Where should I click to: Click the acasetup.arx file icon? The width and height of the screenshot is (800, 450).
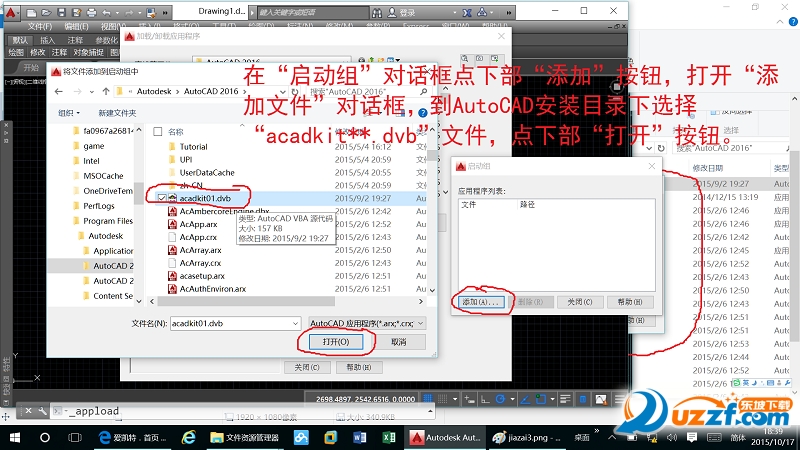(172, 276)
